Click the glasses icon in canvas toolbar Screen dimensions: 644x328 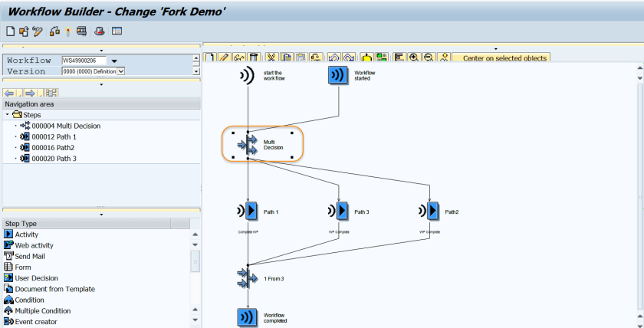(x=239, y=57)
